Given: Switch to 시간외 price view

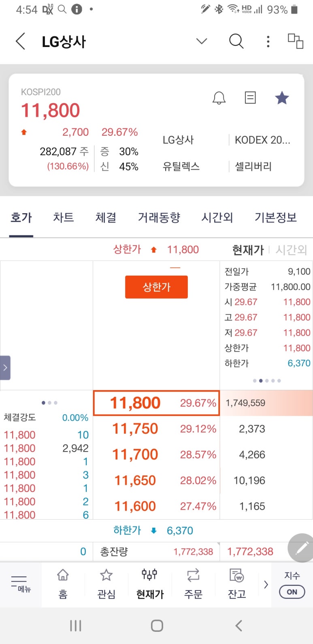Looking at the screenshot, I should tap(291, 250).
